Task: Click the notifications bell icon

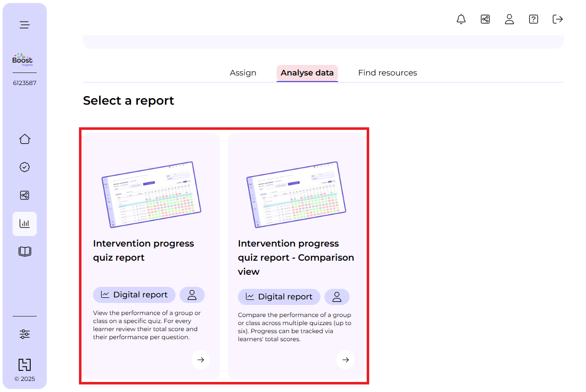Action: (x=461, y=20)
